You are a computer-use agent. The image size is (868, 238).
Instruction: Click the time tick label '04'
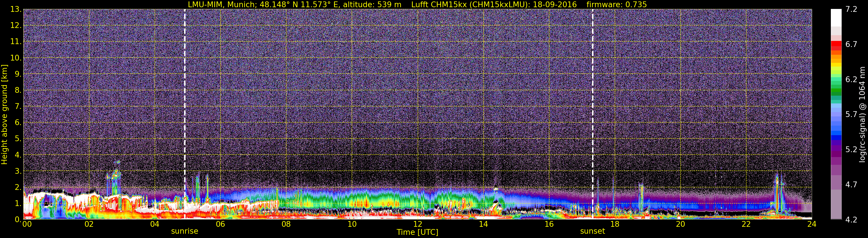point(154,224)
